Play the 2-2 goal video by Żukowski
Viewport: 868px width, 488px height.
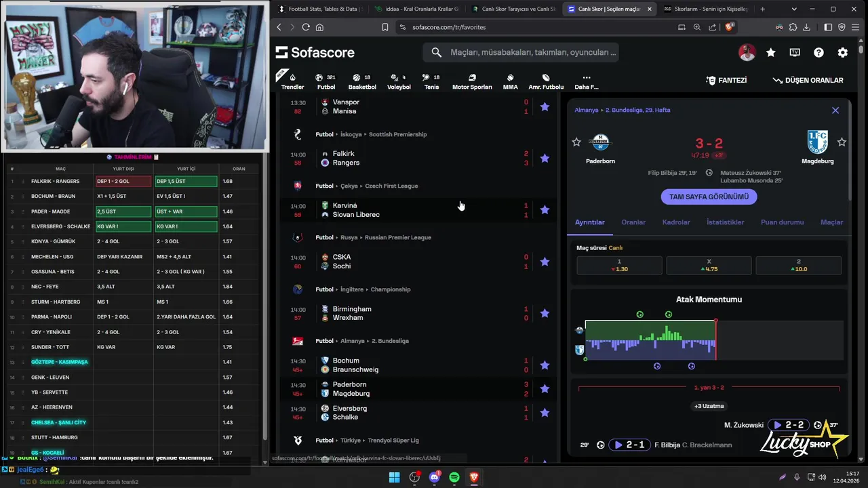click(789, 425)
